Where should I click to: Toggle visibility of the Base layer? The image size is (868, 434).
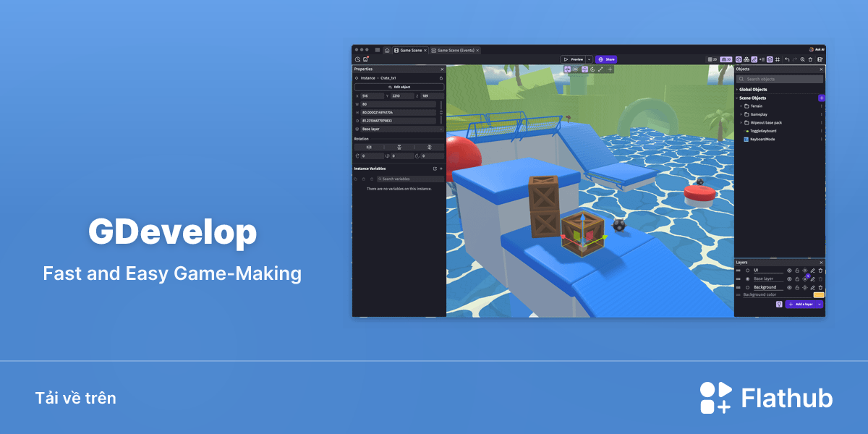(789, 279)
